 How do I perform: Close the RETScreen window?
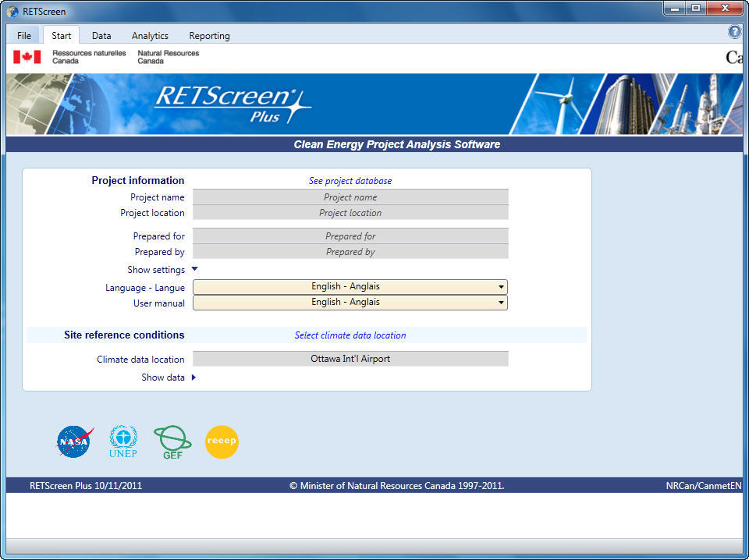[x=725, y=8]
